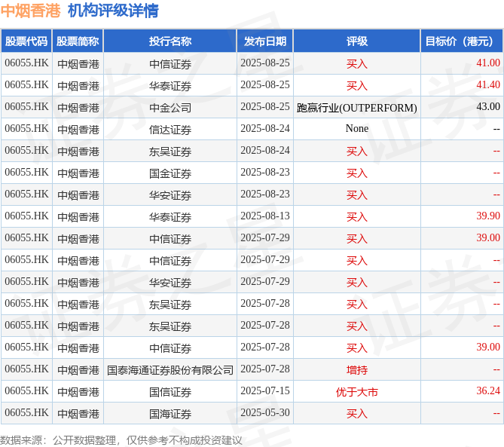Image resolution: width=504 pixels, height=447 pixels.
Task: Click 华安证券 in the 2025-07-29 row
Action: pos(170,283)
